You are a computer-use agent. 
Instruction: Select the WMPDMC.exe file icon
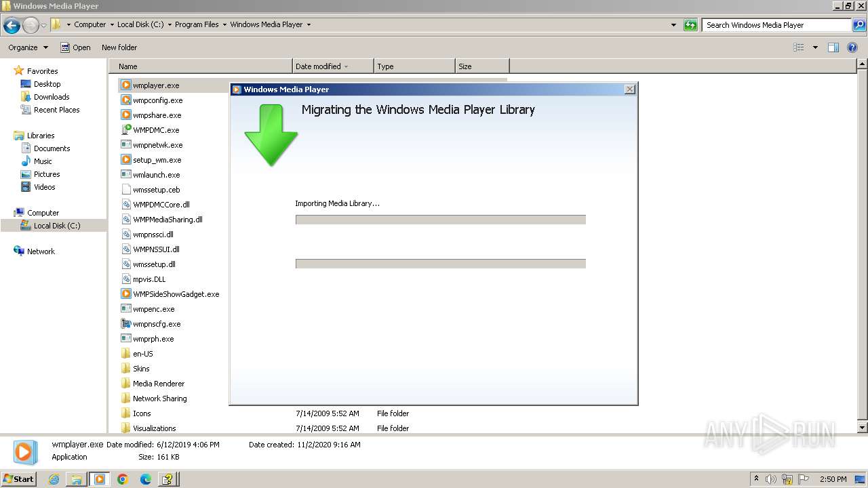click(126, 130)
